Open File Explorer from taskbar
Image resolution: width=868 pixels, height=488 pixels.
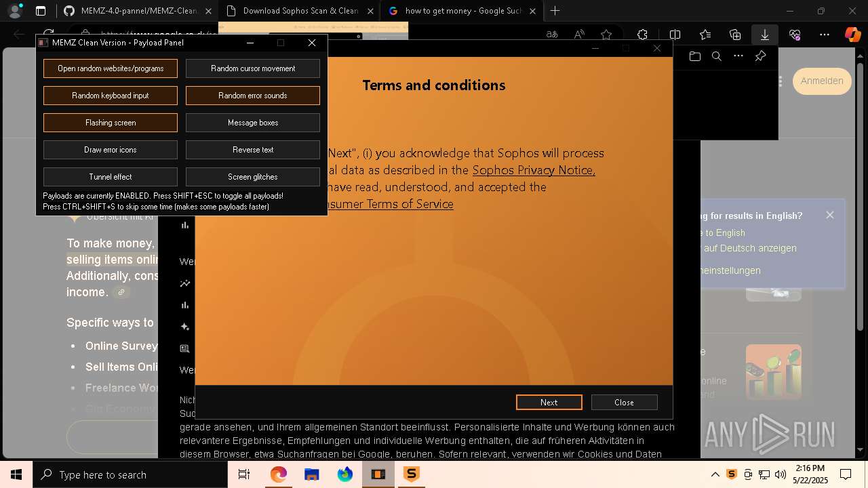(x=311, y=474)
